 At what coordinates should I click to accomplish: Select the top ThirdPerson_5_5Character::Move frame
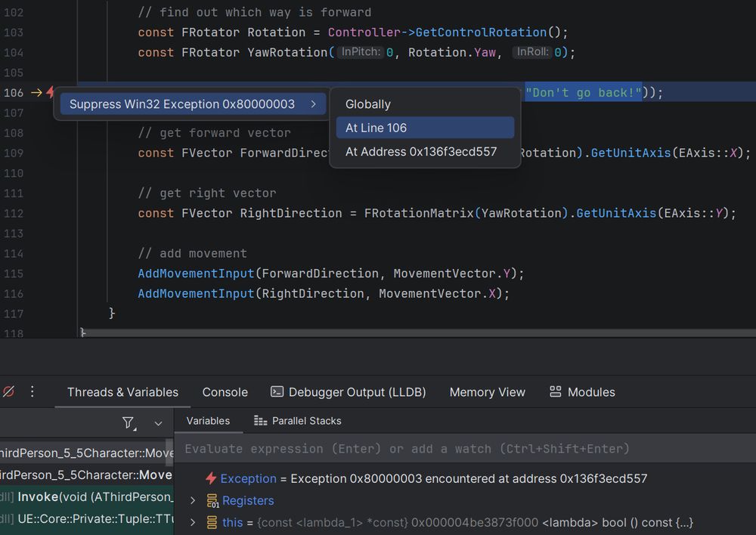click(83, 453)
